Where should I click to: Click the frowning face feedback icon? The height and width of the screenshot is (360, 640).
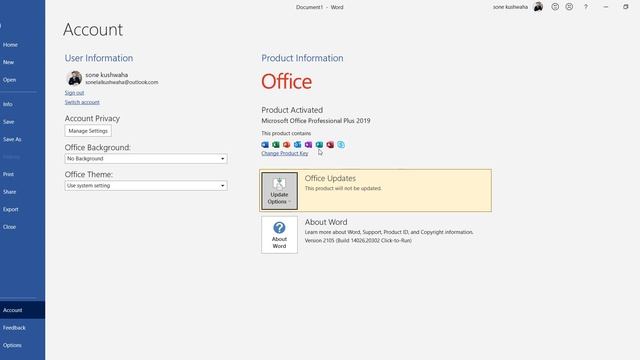pos(569,7)
